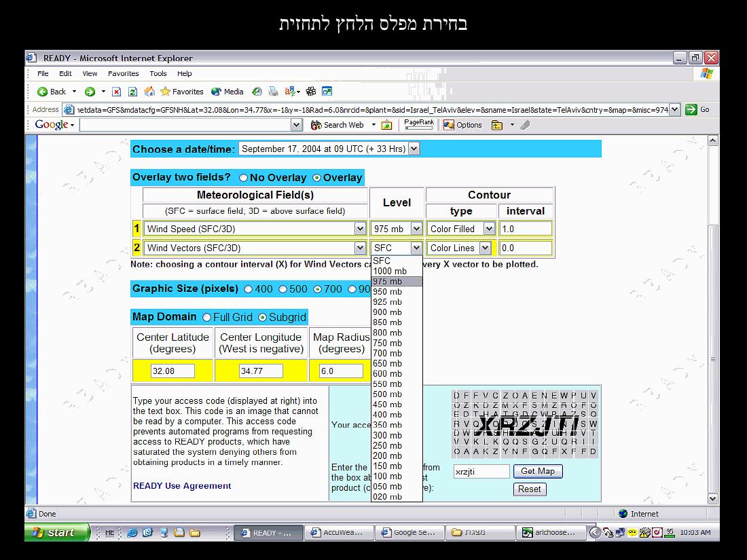Open the 975 mb level dropdown
This screenshot has width=747, height=560.
coord(416,229)
